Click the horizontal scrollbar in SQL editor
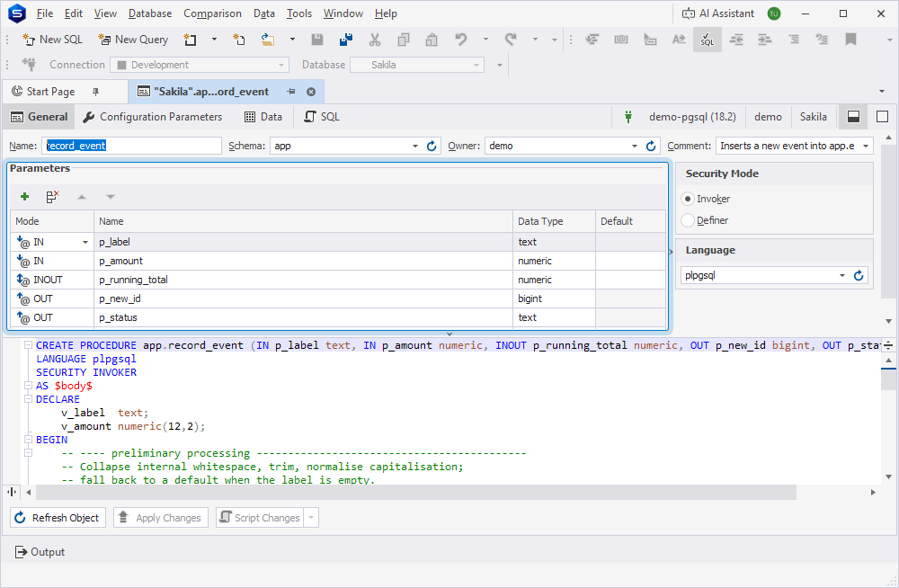 (416, 492)
